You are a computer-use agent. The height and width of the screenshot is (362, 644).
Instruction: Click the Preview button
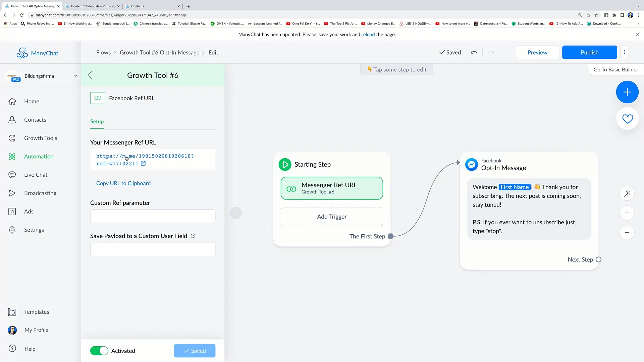[537, 52]
